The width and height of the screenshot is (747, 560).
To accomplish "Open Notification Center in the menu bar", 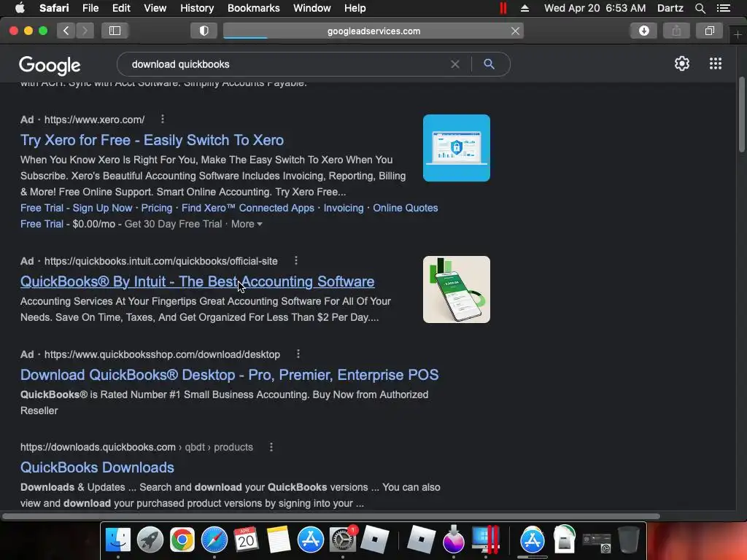I will [x=723, y=8].
